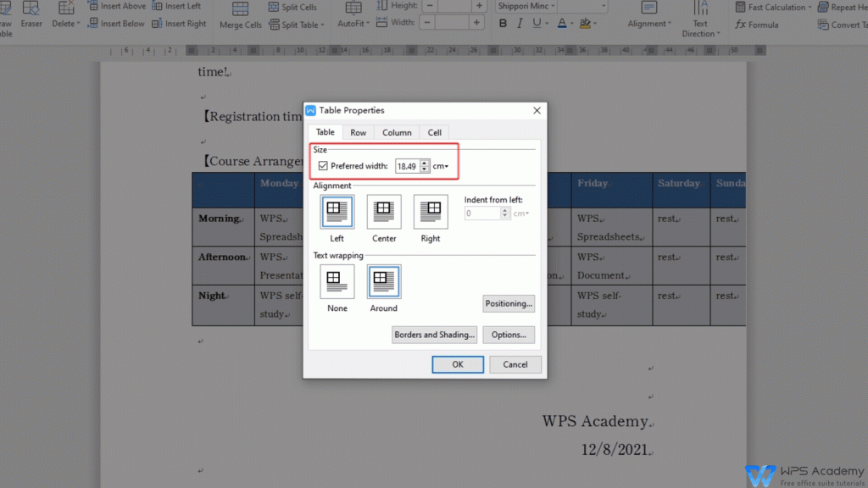Select the Eraser tool
This screenshot has width=868, height=488.
[31, 15]
